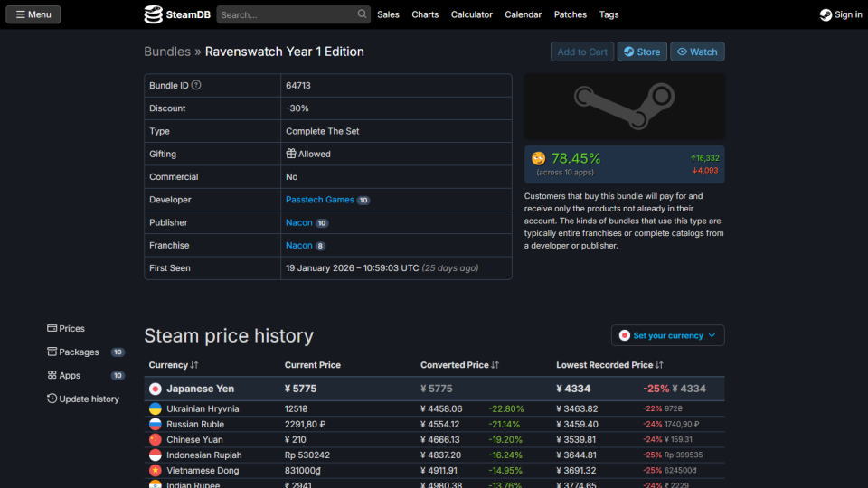Click the Steam logo bundle thumbnail
Viewport: 868px width, 488px height.
coord(625,107)
